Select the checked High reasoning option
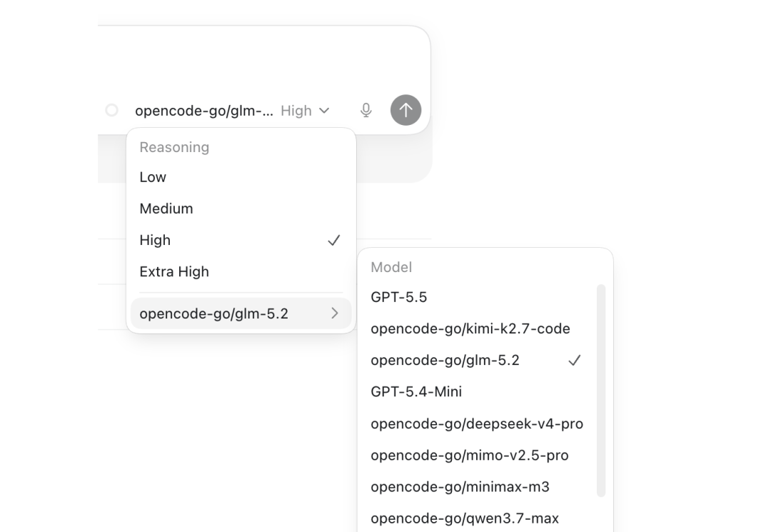Image resolution: width=771 pixels, height=532 pixels. pos(241,240)
